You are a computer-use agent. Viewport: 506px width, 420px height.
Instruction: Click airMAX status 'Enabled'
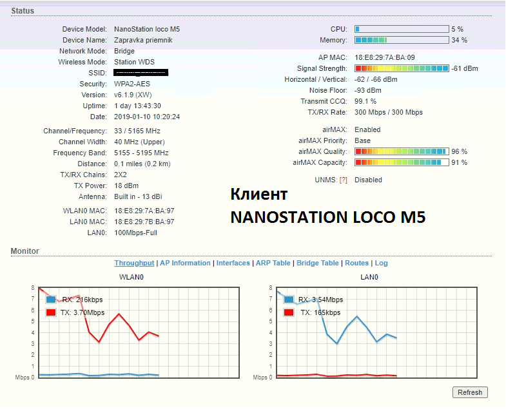[367, 129]
